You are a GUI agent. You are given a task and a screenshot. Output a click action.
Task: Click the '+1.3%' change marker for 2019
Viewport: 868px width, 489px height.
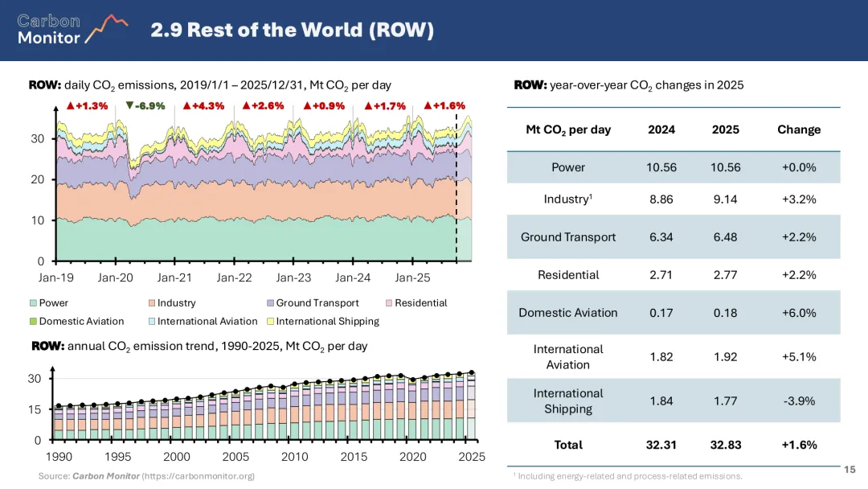coord(88,106)
